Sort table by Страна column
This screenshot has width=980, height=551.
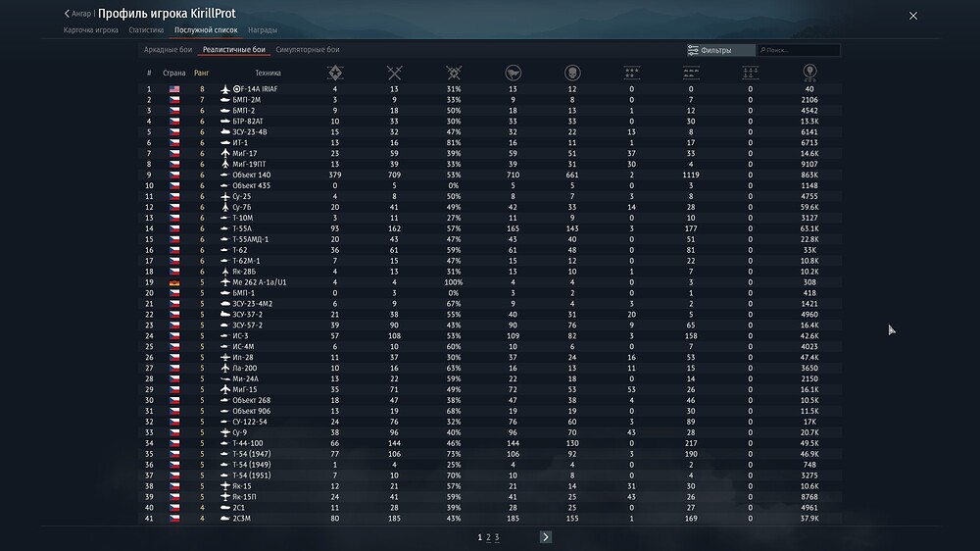[173, 74]
